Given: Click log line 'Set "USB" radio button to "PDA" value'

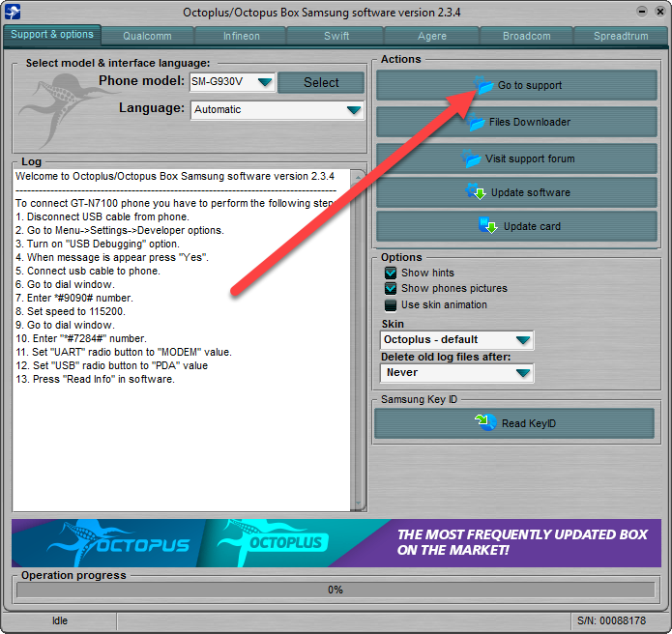Looking at the screenshot, I should point(111,365).
